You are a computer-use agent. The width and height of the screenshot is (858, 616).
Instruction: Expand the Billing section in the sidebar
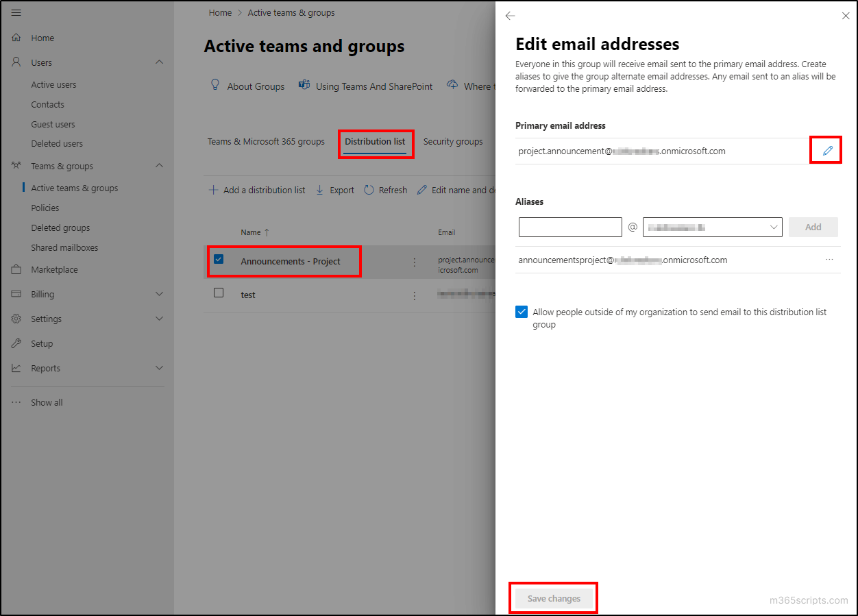pyautogui.click(x=160, y=294)
